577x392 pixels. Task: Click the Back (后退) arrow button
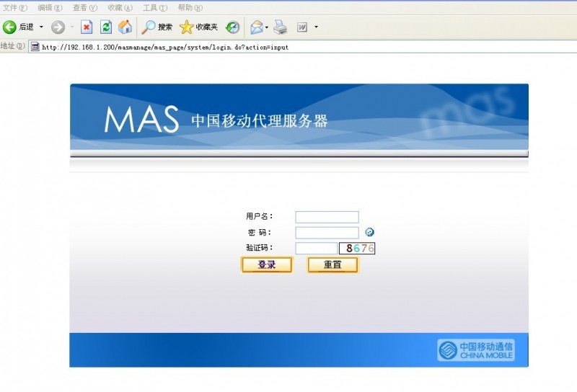[10, 27]
